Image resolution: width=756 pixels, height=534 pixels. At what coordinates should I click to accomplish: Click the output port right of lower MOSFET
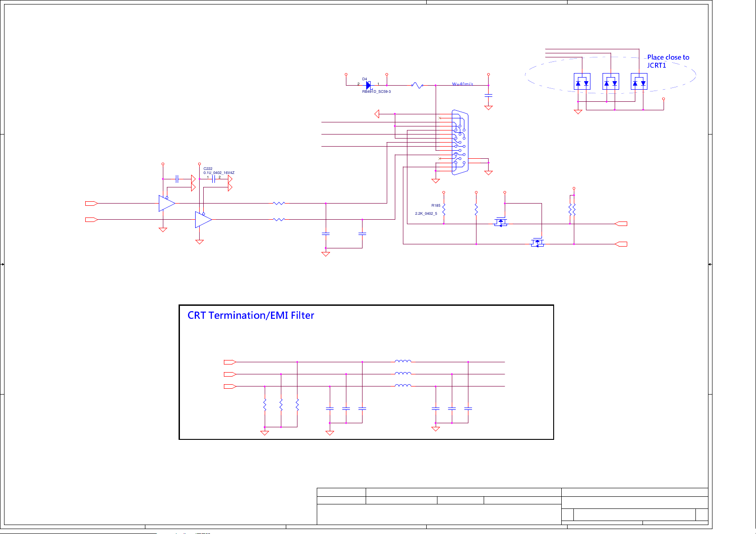pyautogui.click(x=621, y=244)
